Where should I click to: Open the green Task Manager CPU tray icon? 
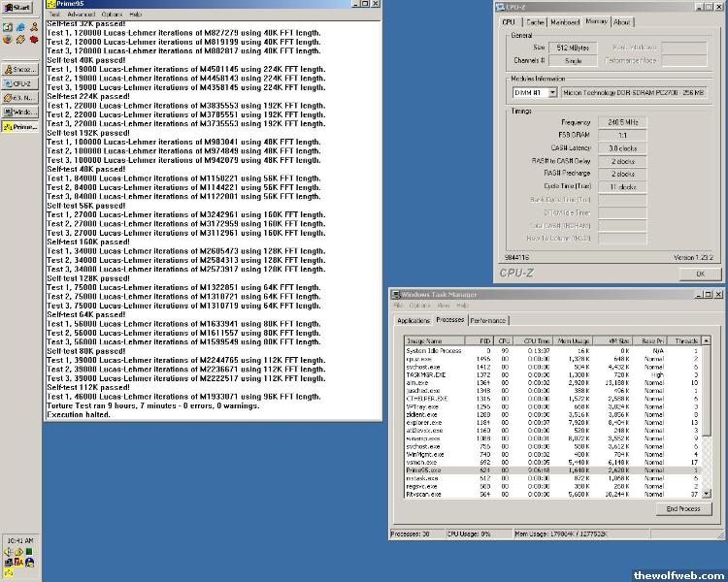coord(29,552)
